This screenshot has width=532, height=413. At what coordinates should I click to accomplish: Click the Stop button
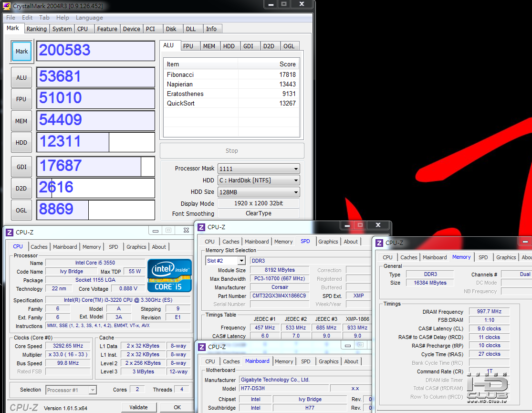click(x=232, y=151)
